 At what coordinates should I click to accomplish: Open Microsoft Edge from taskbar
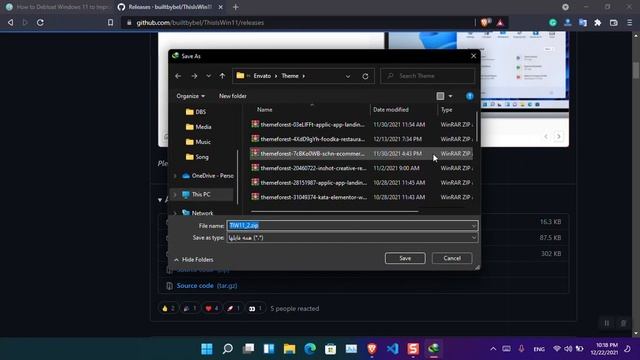310,349
